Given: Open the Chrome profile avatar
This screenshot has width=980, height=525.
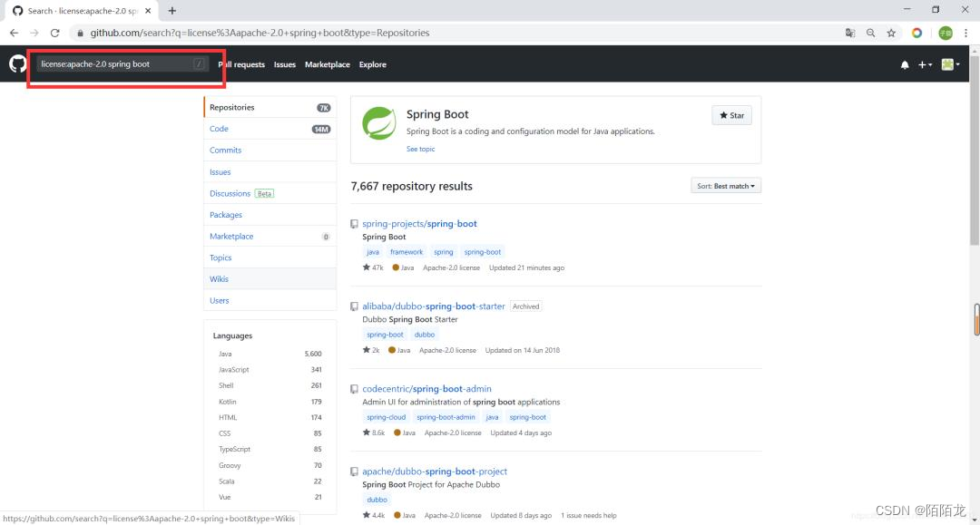Looking at the screenshot, I should pos(946,33).
